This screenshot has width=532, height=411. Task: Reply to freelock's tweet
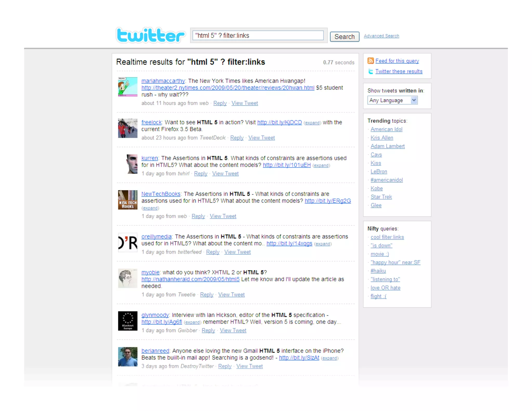[x=237, y=138]
